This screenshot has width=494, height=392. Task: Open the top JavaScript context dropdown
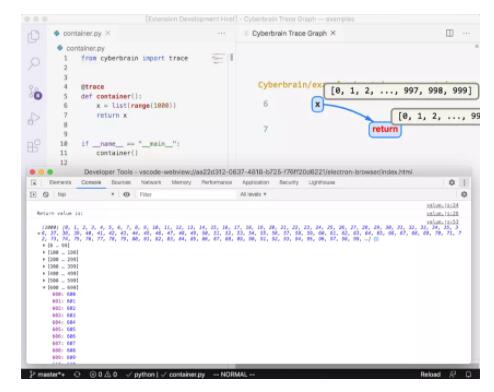point(86,194)
